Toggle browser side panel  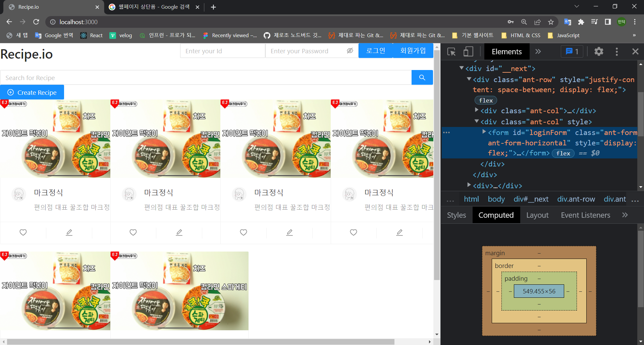point(608,22)
